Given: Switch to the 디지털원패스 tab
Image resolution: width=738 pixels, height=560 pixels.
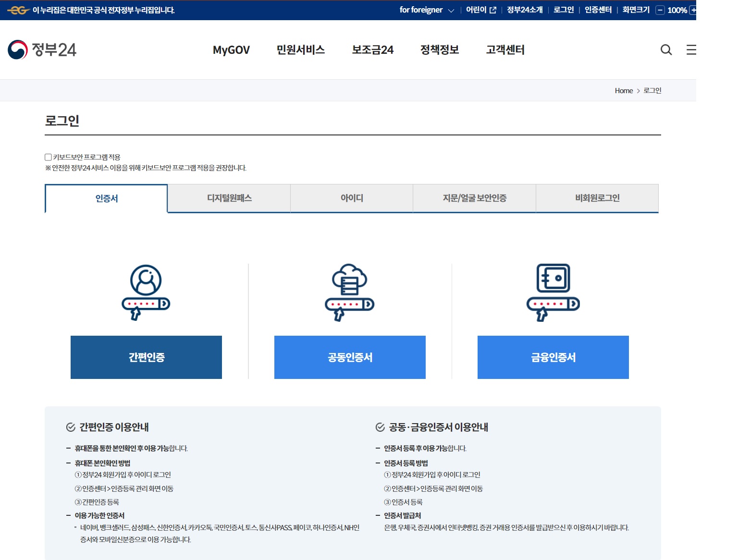Looking at the screenshot, I should pyautogui.click(x=229, y=198).
